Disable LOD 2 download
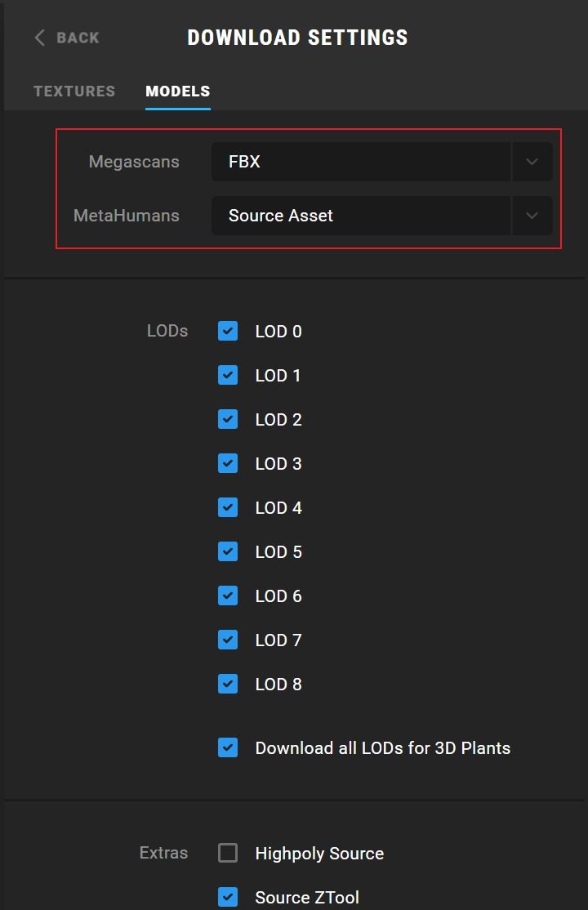Viewport: 588px width, 910px height. pos(228,419)
